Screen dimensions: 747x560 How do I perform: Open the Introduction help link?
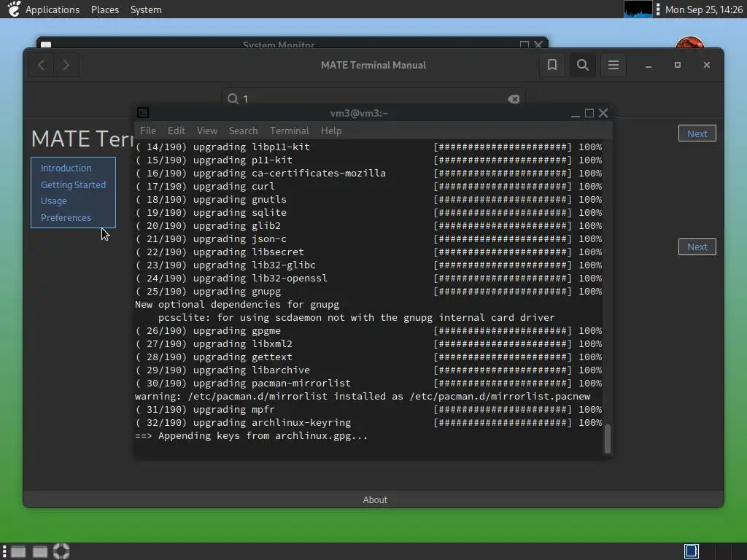tap(66, 168)
